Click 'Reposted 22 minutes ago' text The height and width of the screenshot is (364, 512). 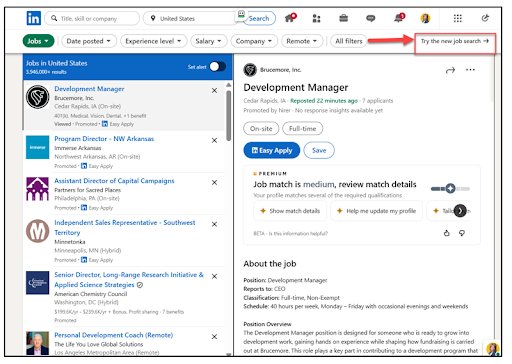coord(324,101)
